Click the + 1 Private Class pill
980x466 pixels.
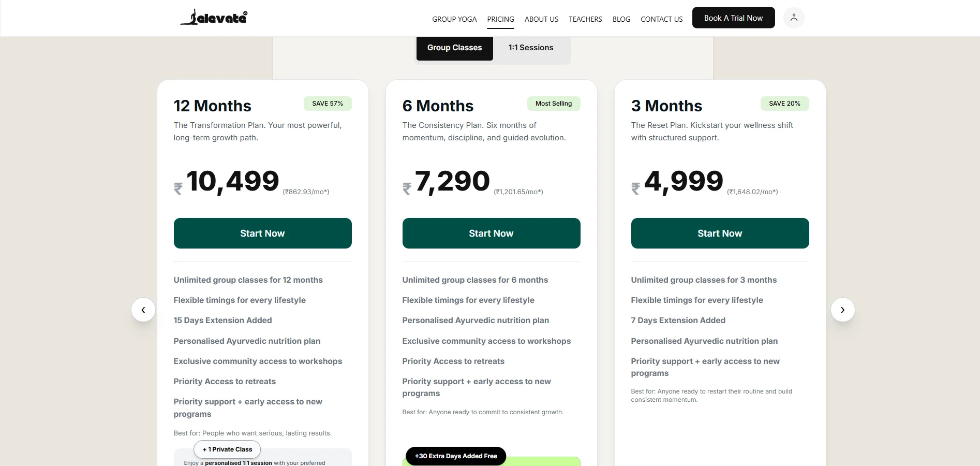point(227,449)
